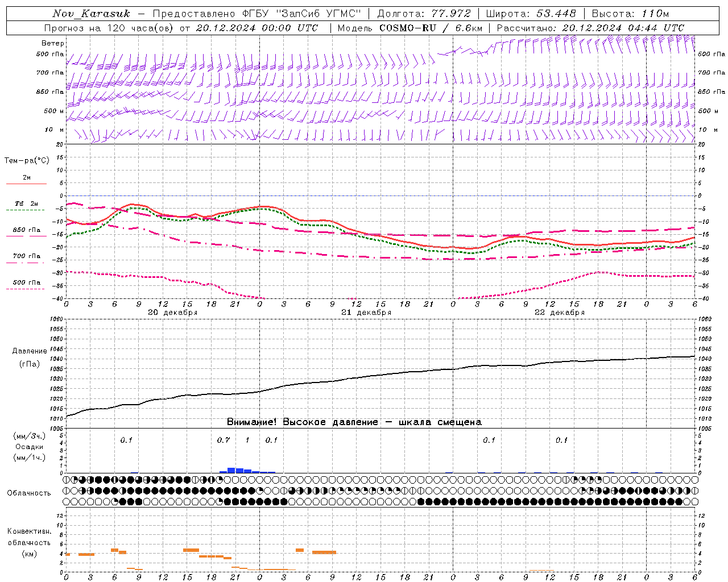
Task: Click the Долгота: 77.972 value
Action: coord(424,14)
